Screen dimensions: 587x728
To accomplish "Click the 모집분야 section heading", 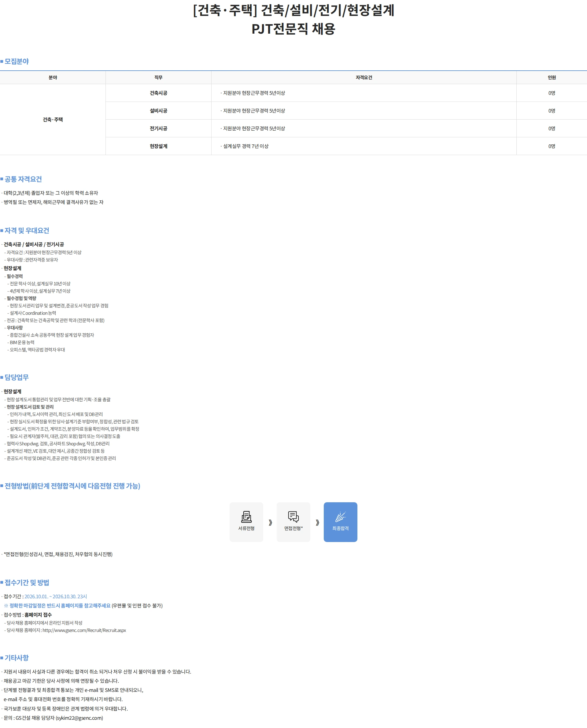I will 17,61.
